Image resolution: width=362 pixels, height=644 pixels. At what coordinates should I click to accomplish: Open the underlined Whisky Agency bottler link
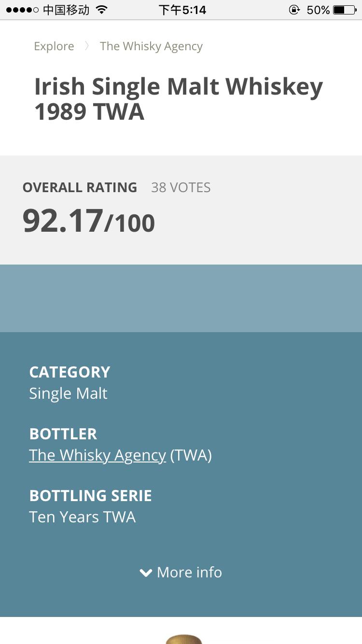tap(97, 455)
